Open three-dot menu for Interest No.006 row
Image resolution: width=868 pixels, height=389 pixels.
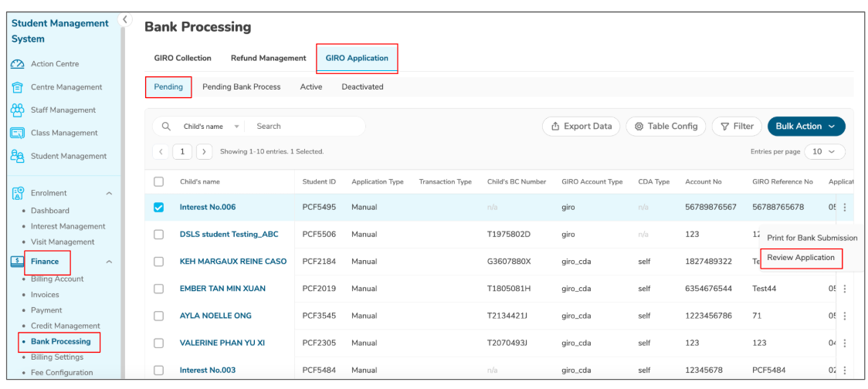tap(844, 208)
